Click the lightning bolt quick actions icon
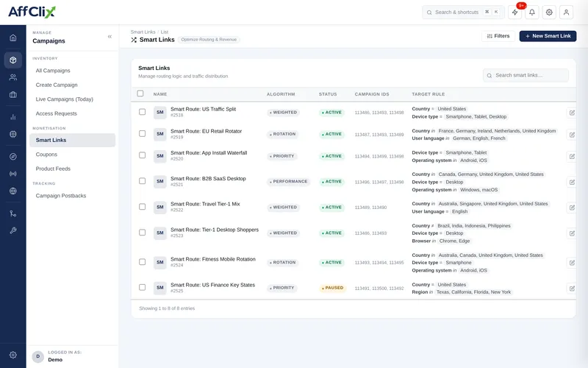The image size is (588, 368). 515,13
